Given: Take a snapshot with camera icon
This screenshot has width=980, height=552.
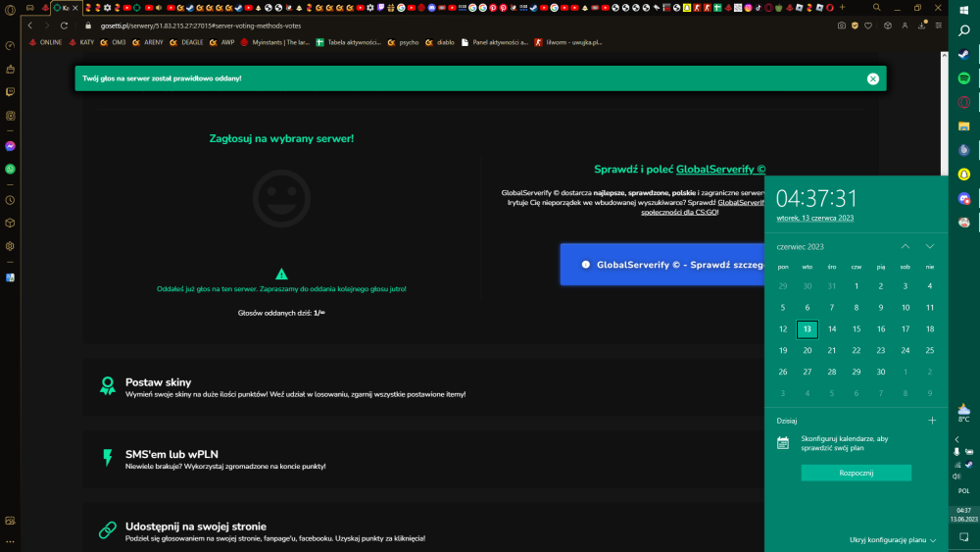Looking at the screenshot, I should tap(842, 25).
